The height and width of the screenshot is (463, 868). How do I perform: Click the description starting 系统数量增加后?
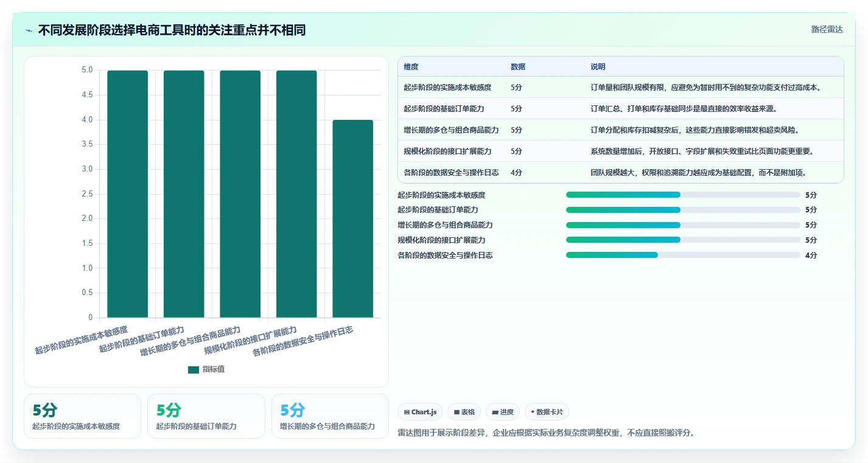click(x=702, y=151)
